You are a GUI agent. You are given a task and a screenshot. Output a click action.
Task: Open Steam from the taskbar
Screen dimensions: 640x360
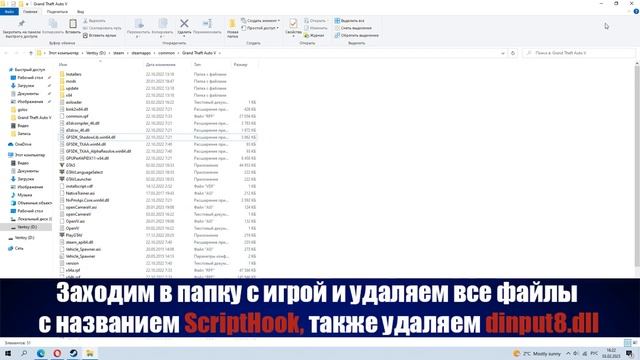point(73,353)
